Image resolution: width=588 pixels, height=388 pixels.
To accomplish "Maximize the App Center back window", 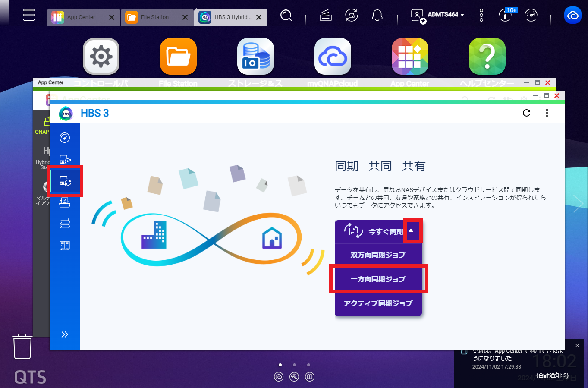I will (537, 82).
